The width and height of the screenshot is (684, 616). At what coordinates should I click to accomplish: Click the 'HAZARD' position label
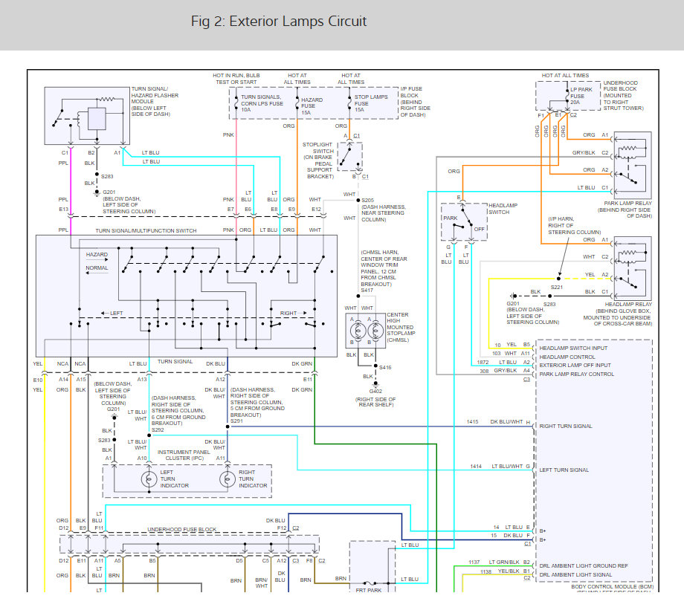click(97, 255)
